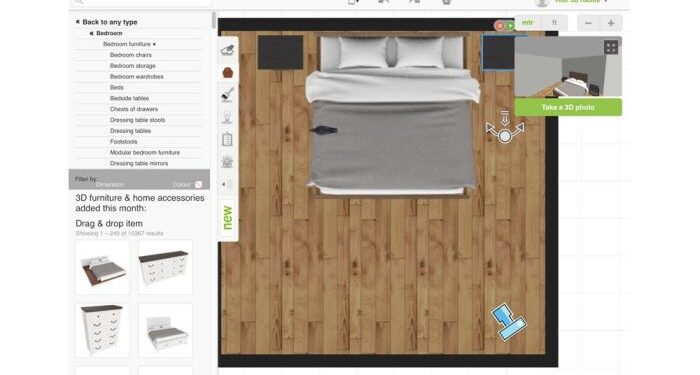
Task: Zoom out with the minus button
Action: (588, 23)
